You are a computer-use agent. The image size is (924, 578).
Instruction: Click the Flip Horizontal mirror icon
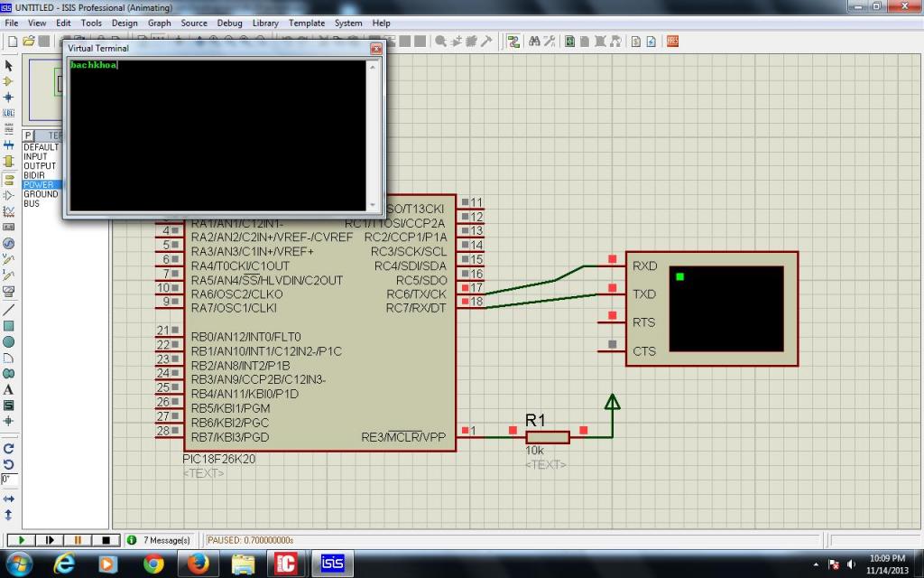pos(9,499)
